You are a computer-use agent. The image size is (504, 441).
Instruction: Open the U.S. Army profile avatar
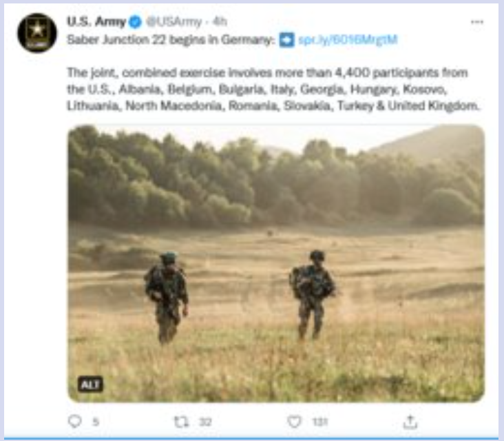click(37, 33)
